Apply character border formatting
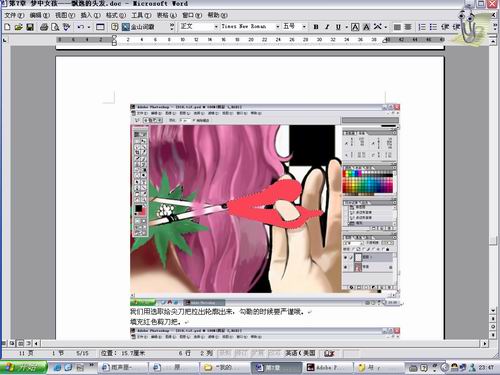500x375 pixels. pyautogui.click(x=355, y=27)
